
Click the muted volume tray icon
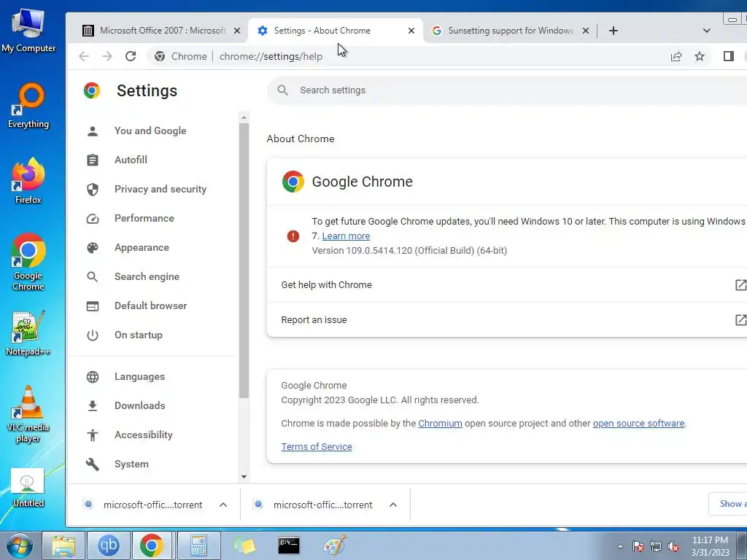pyautogui.click(x=673, y=547)
